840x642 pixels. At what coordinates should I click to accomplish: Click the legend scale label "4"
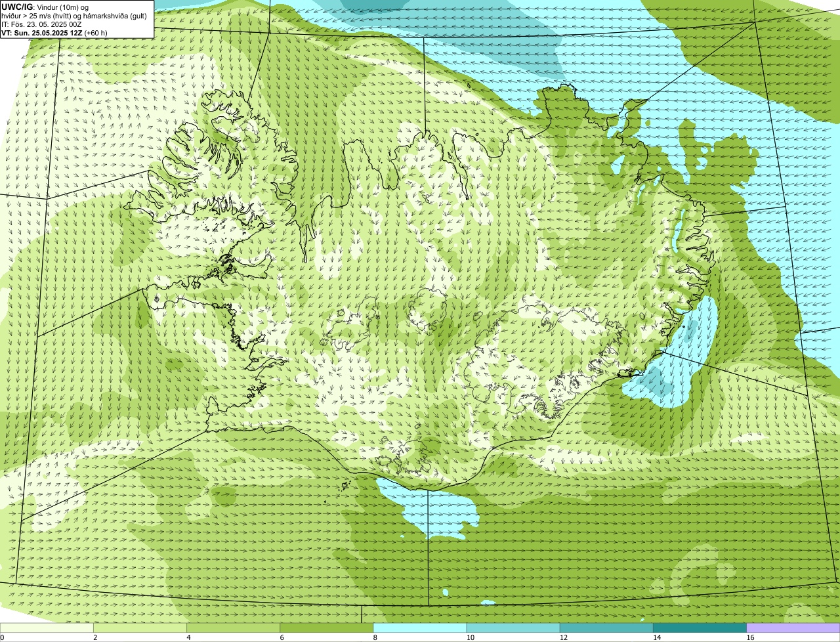point(188,637)
